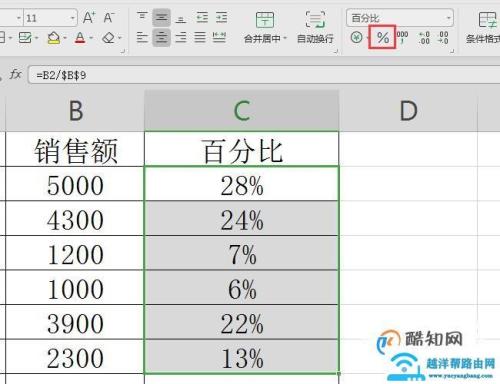
Task: Apply thousands separator style
Action: 402,37
